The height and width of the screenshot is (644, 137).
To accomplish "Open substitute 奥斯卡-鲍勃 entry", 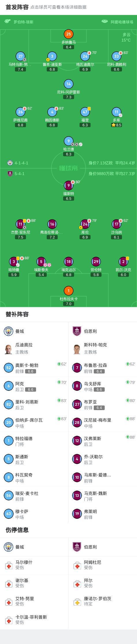I will click(34, 368).
